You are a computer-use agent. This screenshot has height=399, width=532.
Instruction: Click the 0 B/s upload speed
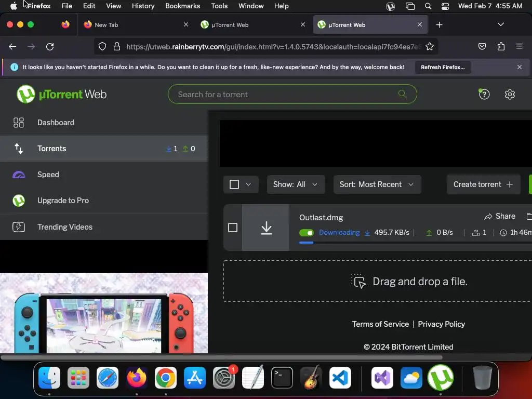[x=445, y=232]
